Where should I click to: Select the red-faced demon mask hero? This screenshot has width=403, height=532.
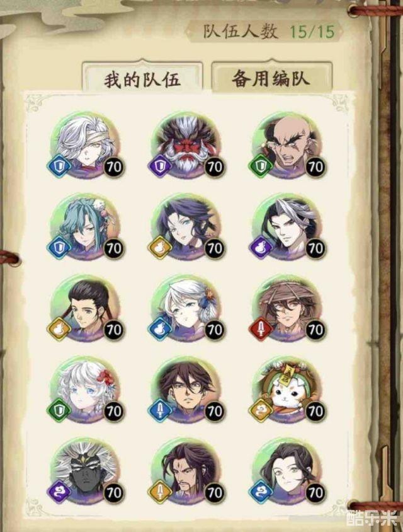pyautogui.click(x=187, y=146)
